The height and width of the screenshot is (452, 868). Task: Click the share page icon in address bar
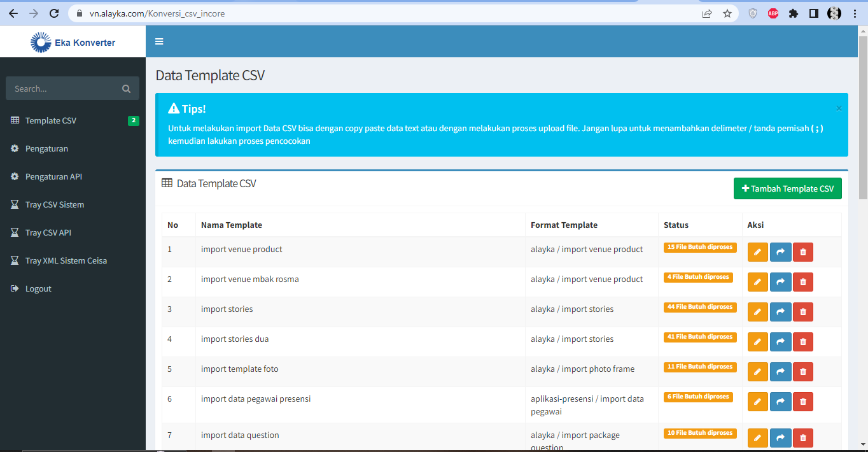707,13
